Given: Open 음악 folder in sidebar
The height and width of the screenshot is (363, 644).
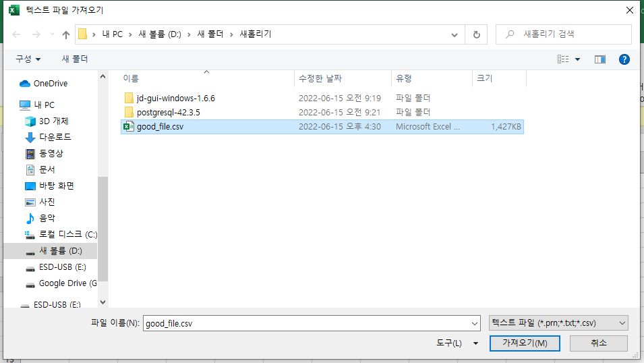Looking at the screenshot, I should point(40,219).
